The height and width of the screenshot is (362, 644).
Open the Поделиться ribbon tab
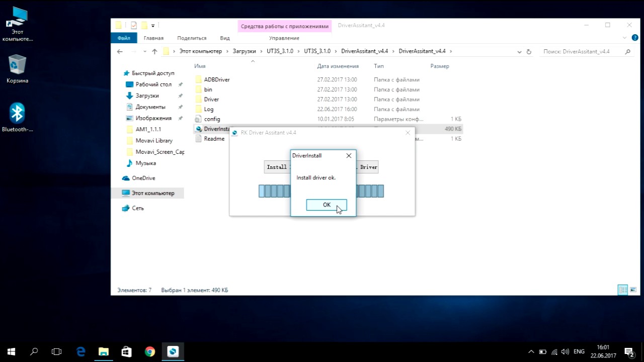point(192,38)
